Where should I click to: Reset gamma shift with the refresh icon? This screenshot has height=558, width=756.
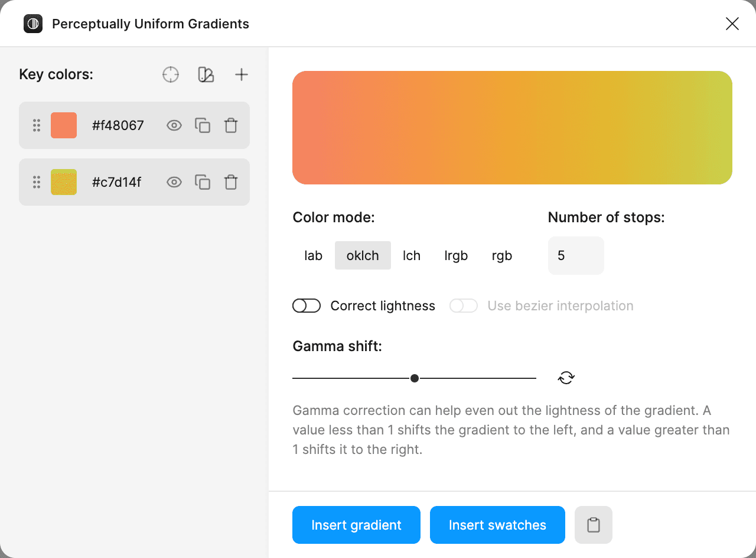[x=566, y=378]
